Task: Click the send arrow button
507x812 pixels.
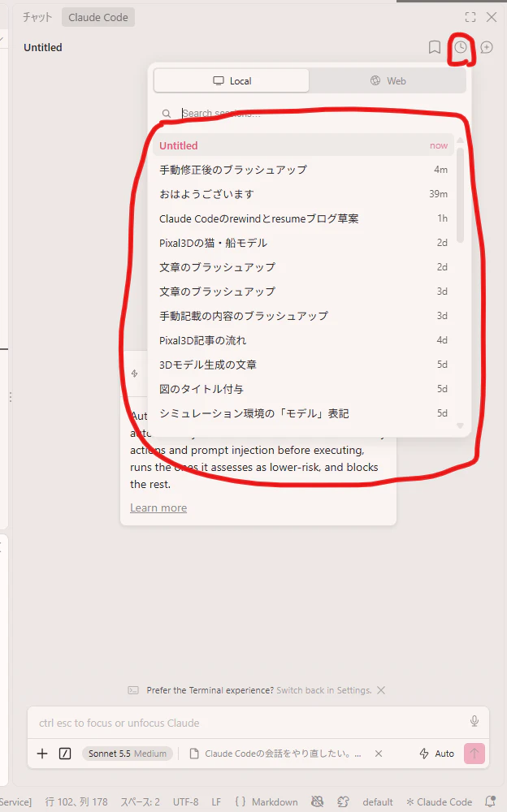Action: pos(474,754)
